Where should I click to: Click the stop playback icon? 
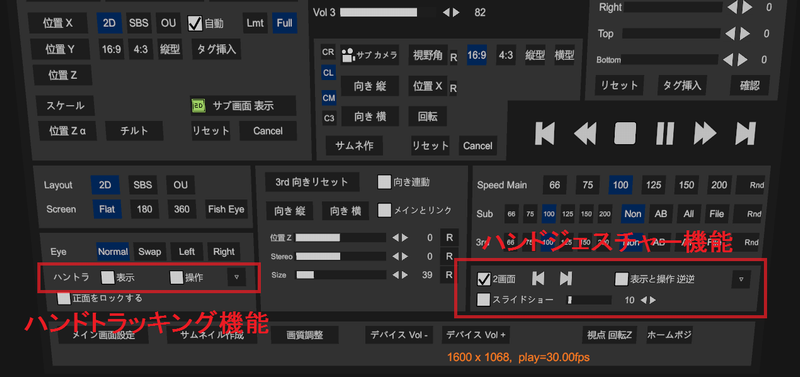pos(625,134)
